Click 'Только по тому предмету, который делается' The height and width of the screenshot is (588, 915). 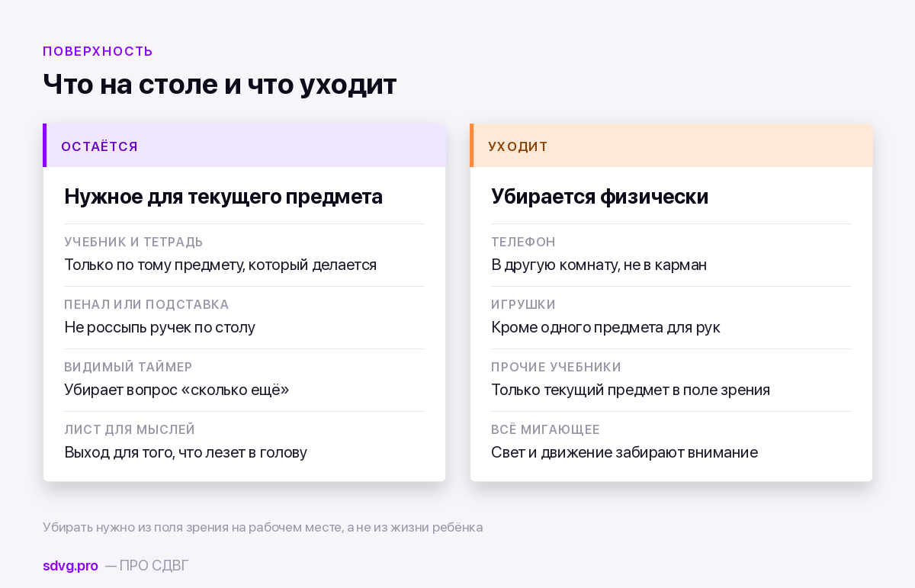point(220,265)
